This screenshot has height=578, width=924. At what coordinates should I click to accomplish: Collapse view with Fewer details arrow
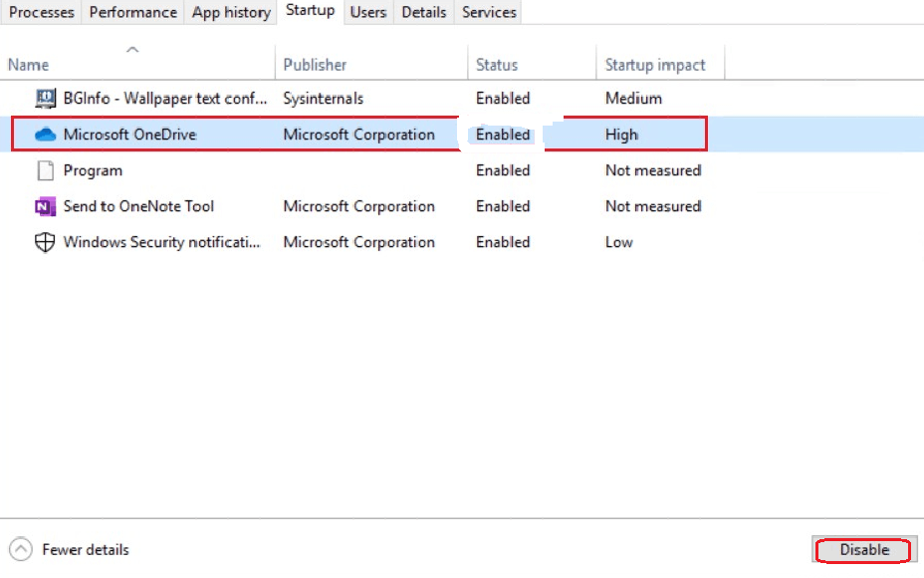(21, 549)
